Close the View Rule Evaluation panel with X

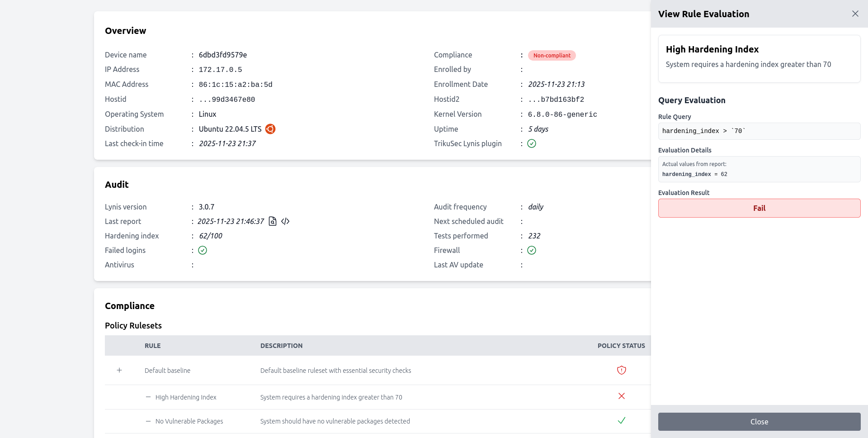tap(855, 14)
